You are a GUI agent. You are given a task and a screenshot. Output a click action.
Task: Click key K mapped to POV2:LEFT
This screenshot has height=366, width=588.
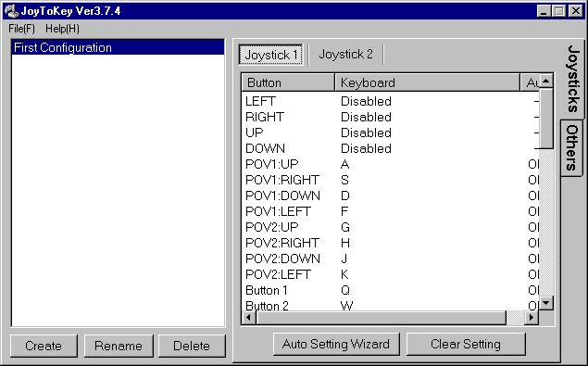(x=344, y=275)
